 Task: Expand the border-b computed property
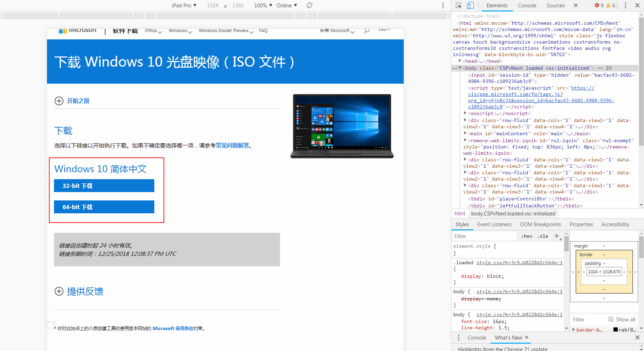click(x=574, y=329)
